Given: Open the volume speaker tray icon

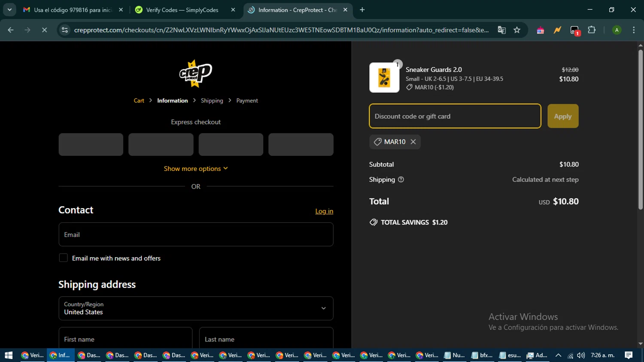Looking at the screenshot, I should coord(581,355).
